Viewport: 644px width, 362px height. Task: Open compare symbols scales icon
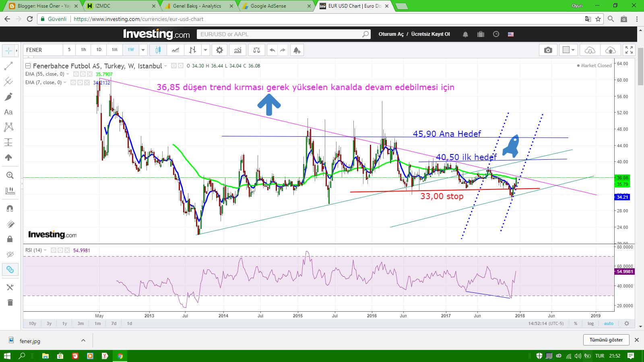click(x=256, y=50)
